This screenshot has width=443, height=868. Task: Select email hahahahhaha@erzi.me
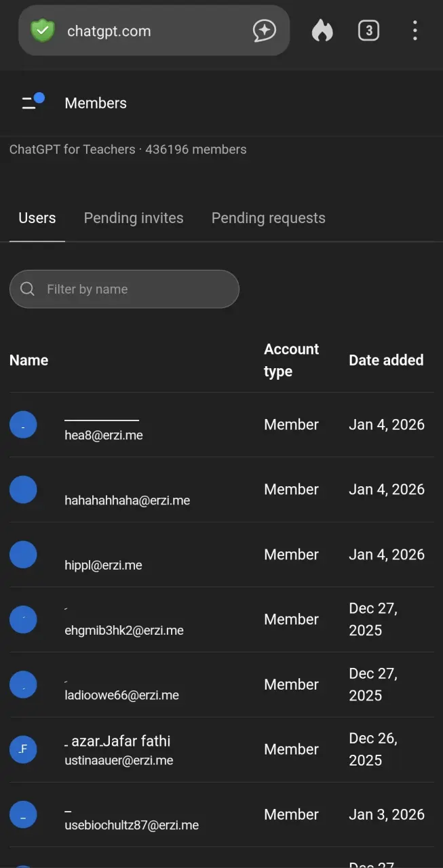127,500
